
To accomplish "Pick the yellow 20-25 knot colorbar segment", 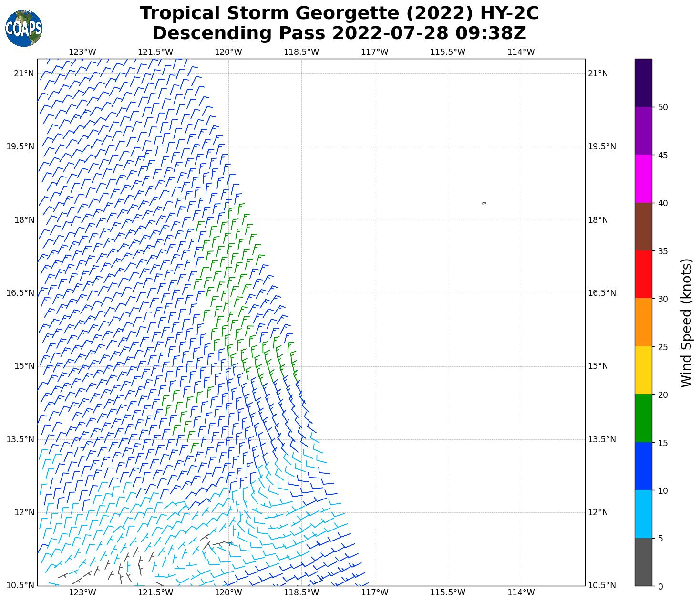I will [643, 370].
